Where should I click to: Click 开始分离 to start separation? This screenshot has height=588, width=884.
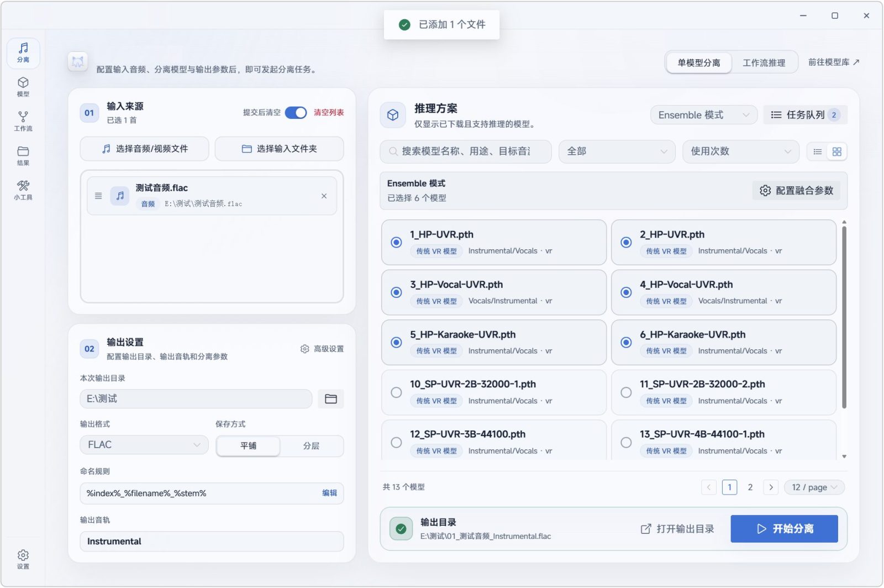pyautogui.click(x=785, y=529)
